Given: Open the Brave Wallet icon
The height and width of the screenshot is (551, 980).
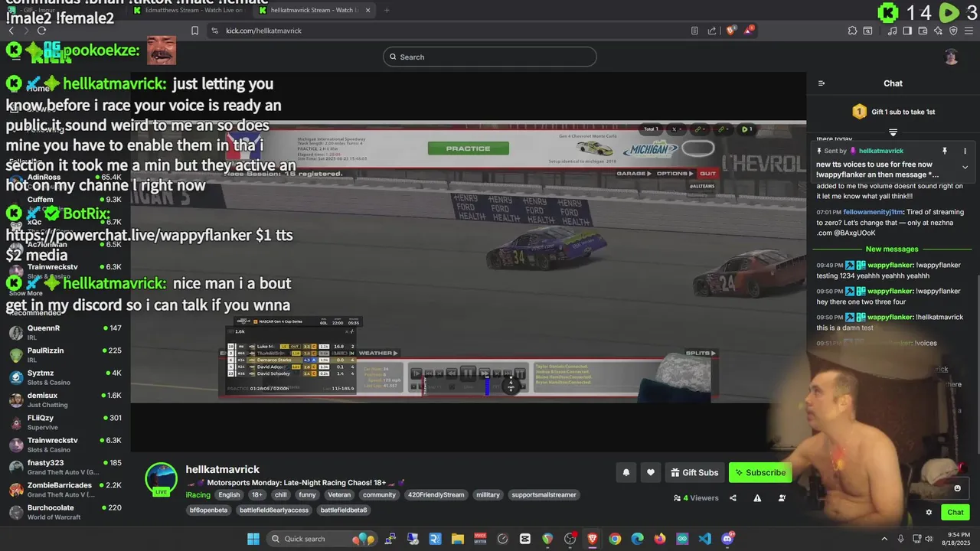Looking at the screenshot, I should (923, 31).
